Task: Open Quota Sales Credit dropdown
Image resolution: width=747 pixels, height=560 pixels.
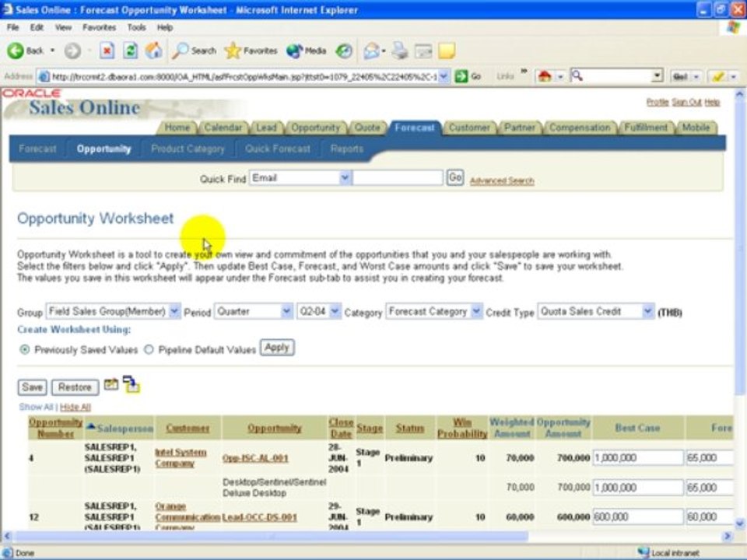Action: 647,311
